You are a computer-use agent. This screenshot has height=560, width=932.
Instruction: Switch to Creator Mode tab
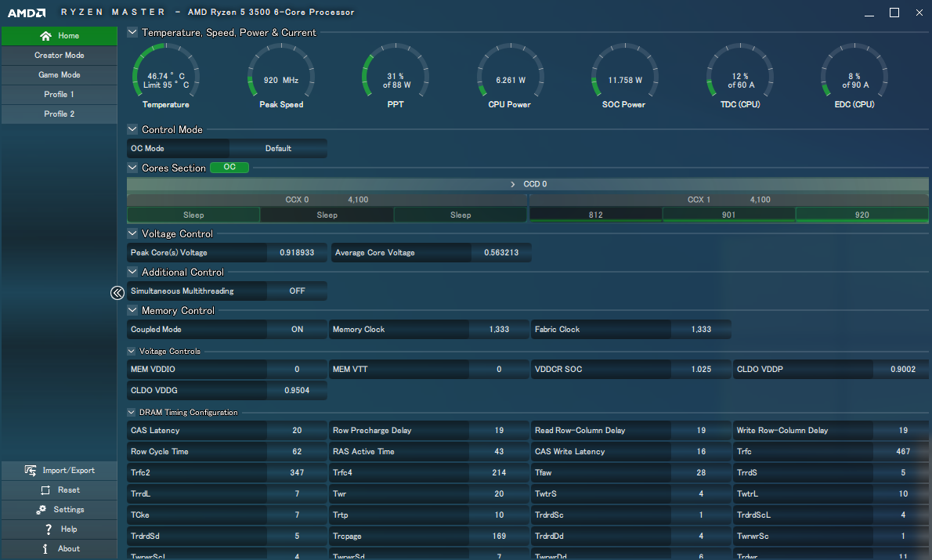[x=59, y=56]
